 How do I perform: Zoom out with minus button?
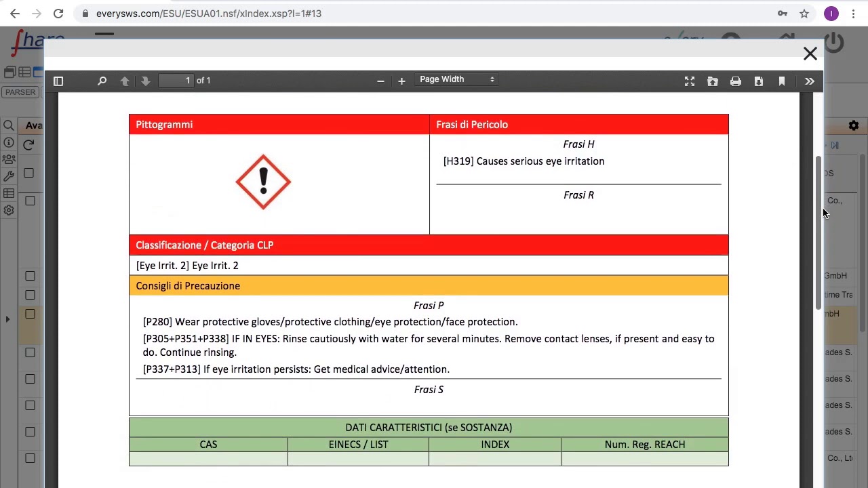click(380, 81)
